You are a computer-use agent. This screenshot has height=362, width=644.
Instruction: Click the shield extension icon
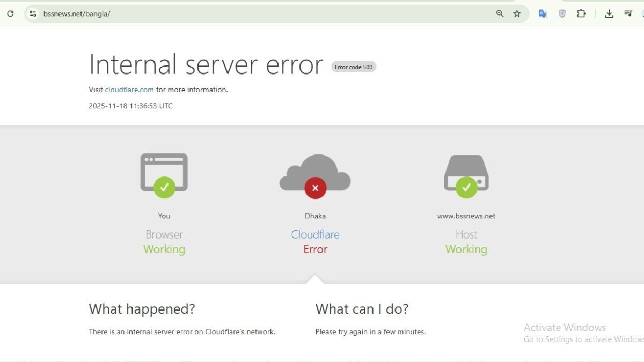click(562, 14)
